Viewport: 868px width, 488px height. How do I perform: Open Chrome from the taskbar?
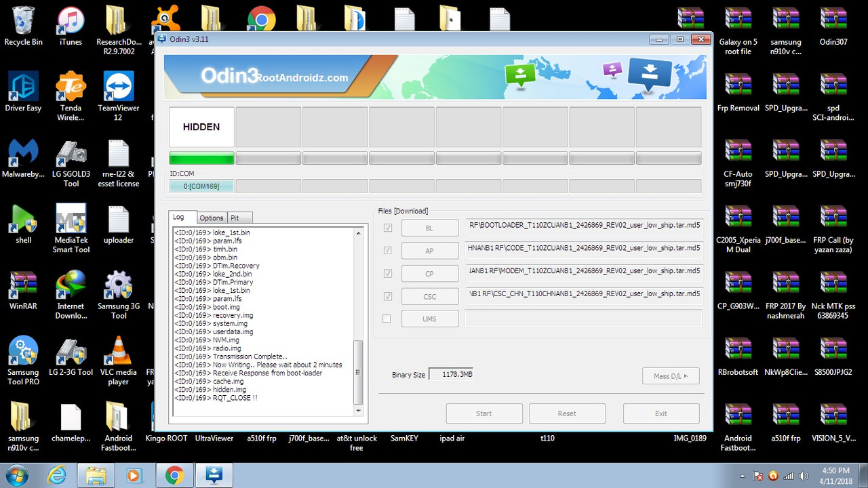pyautogui.click(x=174, y=476)
